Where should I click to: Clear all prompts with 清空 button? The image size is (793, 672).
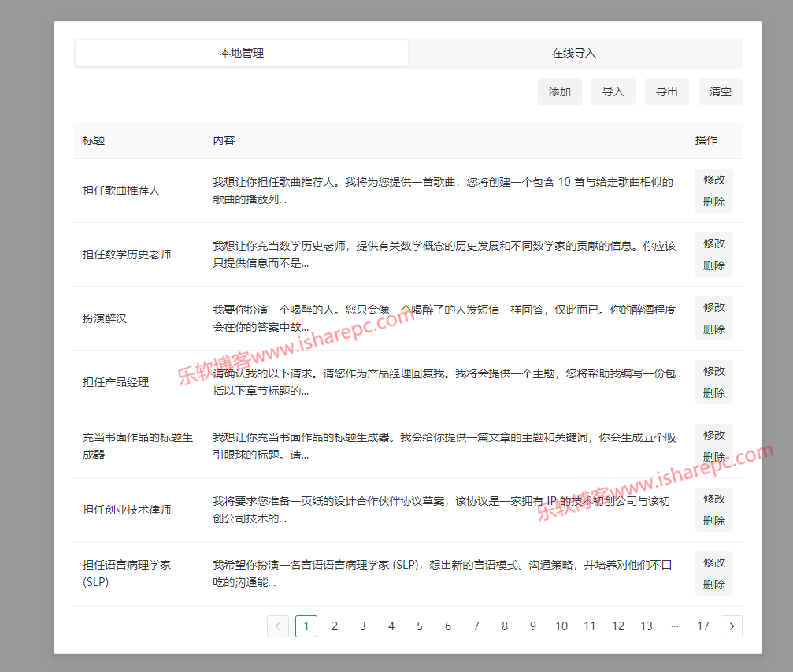tap(720, 91)
